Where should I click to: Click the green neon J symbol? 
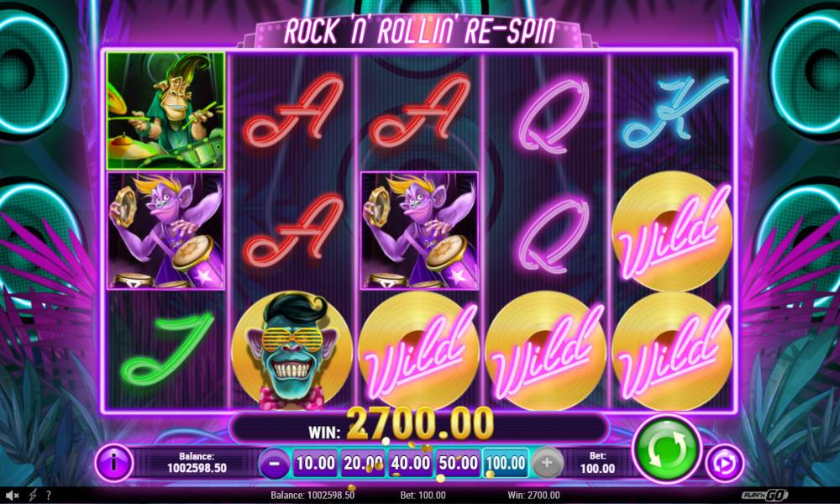tap(166, 349)
